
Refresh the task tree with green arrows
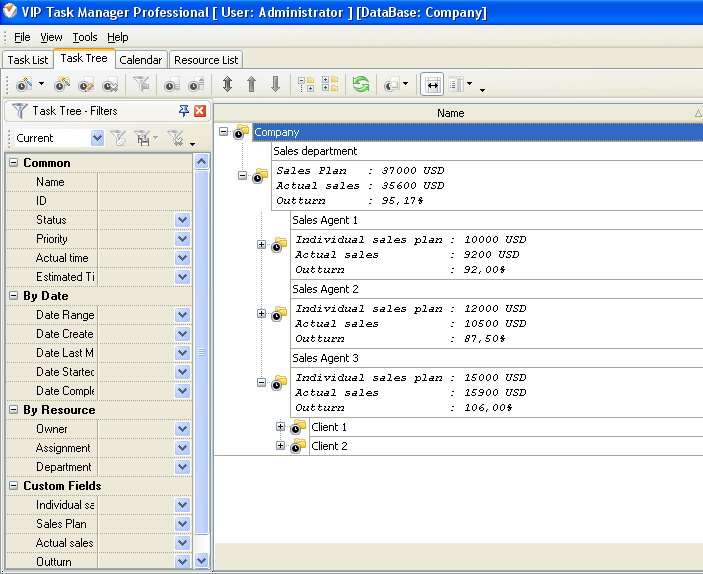point(361,84)
